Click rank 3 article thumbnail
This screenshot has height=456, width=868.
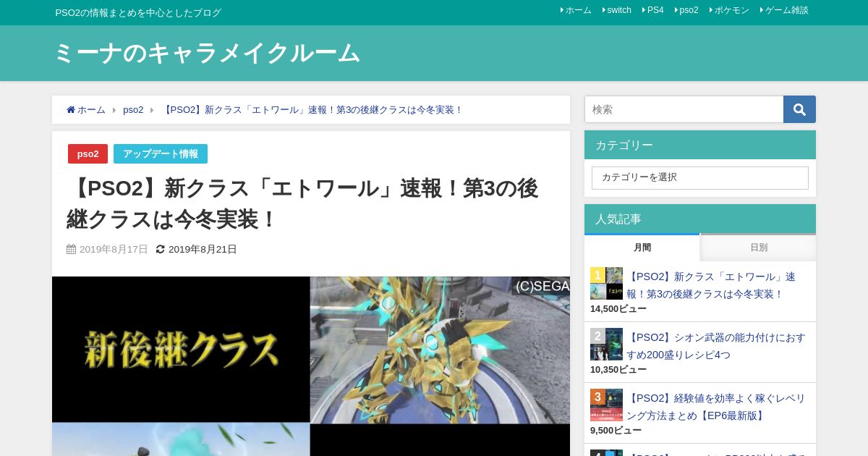[606, 405]
